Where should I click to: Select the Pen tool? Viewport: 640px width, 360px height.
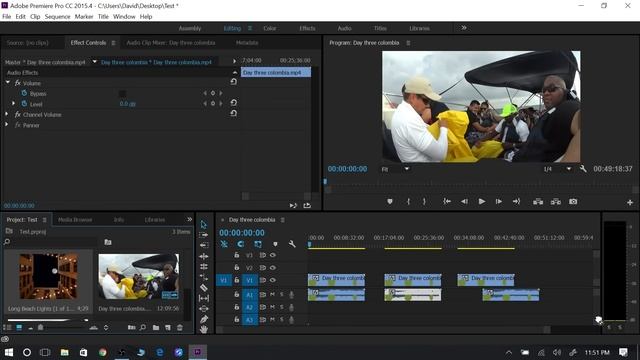click(204, 319)
